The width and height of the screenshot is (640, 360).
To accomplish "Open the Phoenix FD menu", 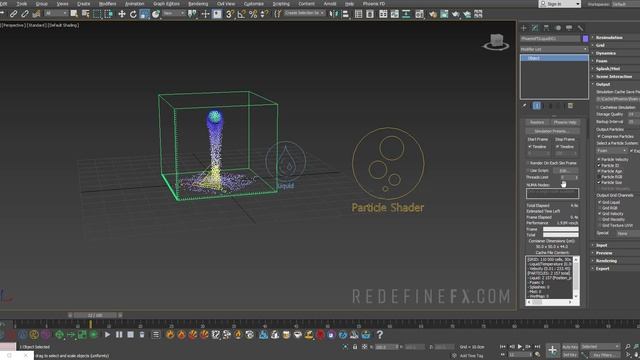I will tap(374, 4).
